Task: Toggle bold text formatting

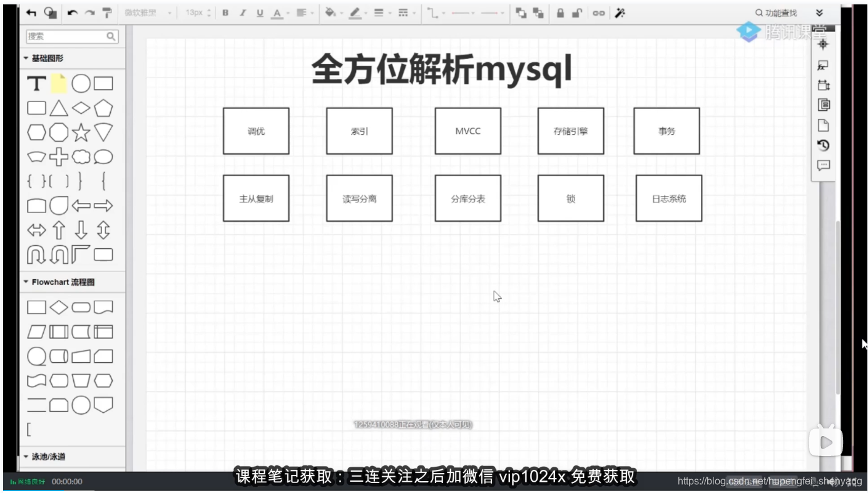Action: pyautogui.click(x=225, y=12)
